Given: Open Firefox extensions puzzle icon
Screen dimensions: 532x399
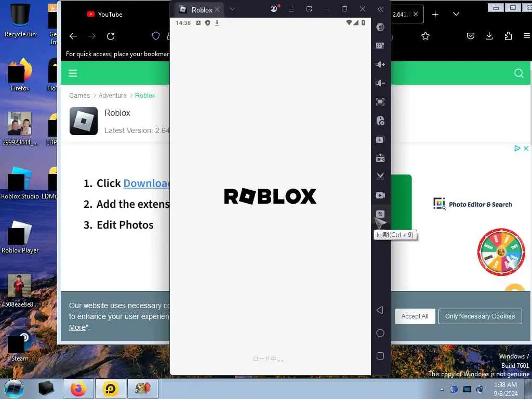Looking at the screenshot, I should click(508, 36).
